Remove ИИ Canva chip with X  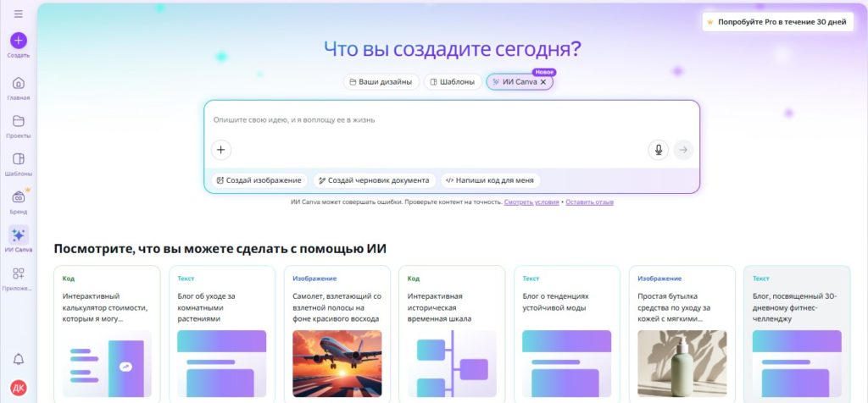click(543, 82)
